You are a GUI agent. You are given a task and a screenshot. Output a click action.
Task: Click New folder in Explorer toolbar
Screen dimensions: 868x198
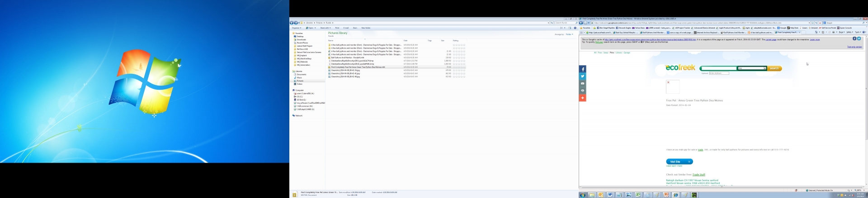366,28
